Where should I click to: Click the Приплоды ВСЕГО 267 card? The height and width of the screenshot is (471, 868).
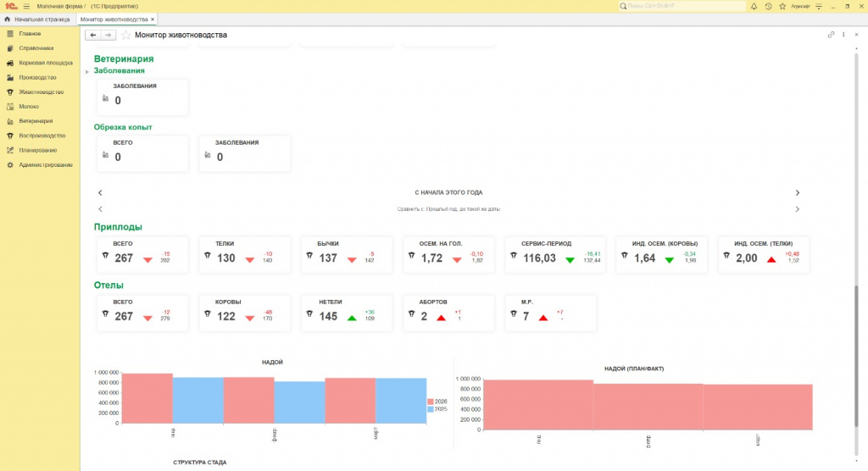click(141, 254)
